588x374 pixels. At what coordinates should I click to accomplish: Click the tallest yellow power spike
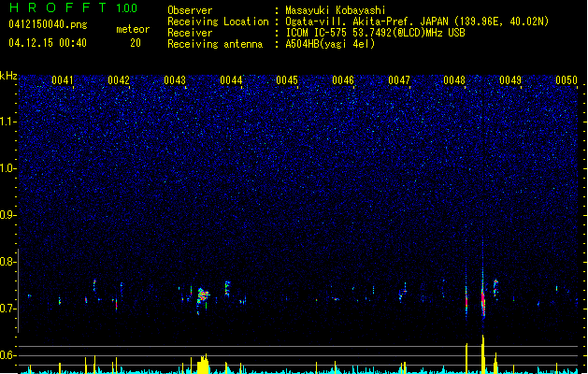click(483, 354)
